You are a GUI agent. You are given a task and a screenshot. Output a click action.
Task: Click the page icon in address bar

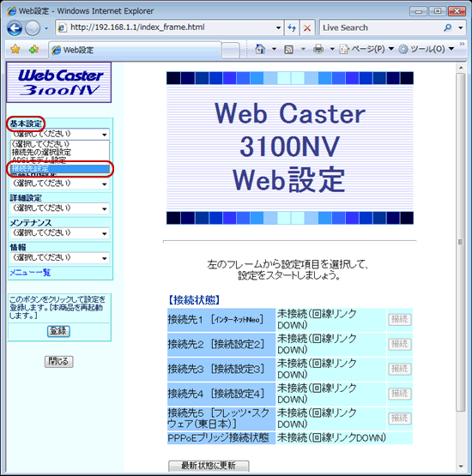pos(63,27)
